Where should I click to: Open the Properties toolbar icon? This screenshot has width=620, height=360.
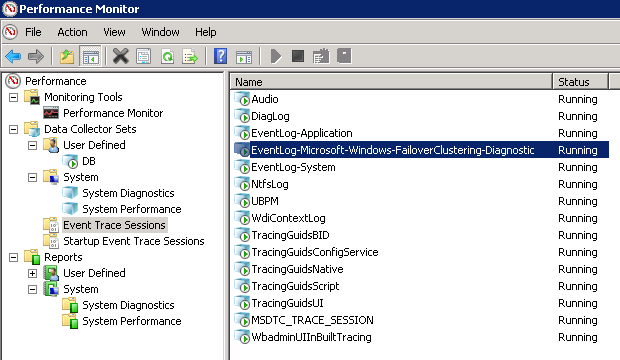(x=144, y=57)
